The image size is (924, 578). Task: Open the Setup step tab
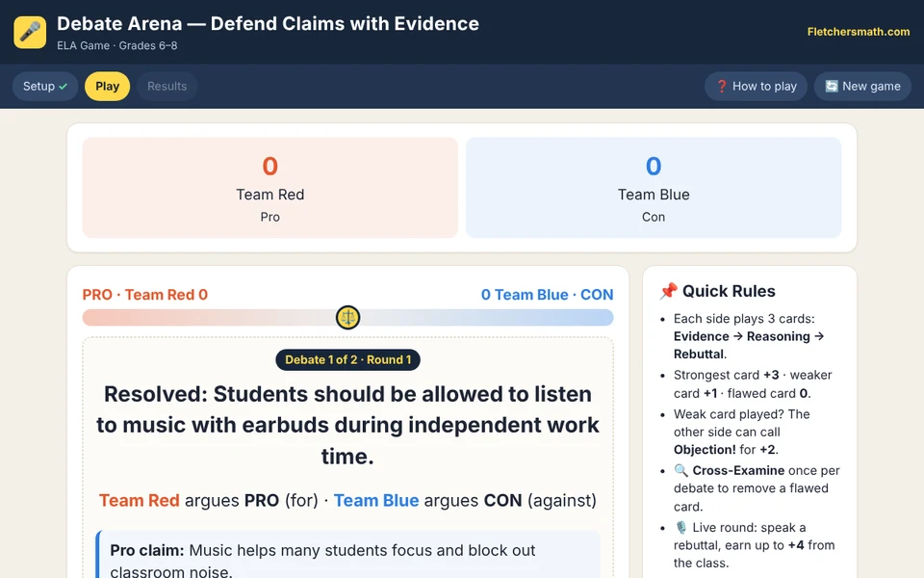pos(45,86)
